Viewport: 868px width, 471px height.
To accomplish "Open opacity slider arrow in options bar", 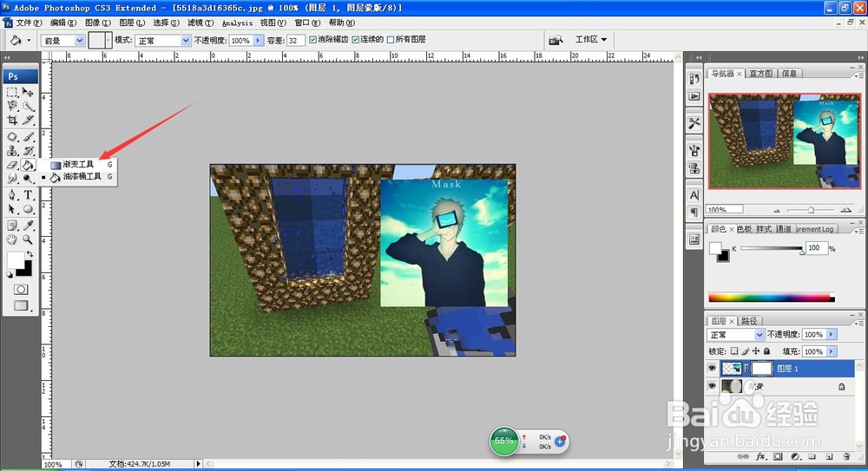I will tap(258, 41).
